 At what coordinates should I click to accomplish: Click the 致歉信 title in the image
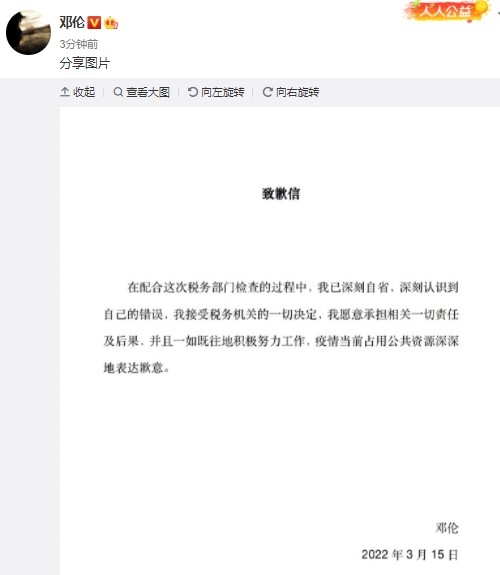coord(281,194)
